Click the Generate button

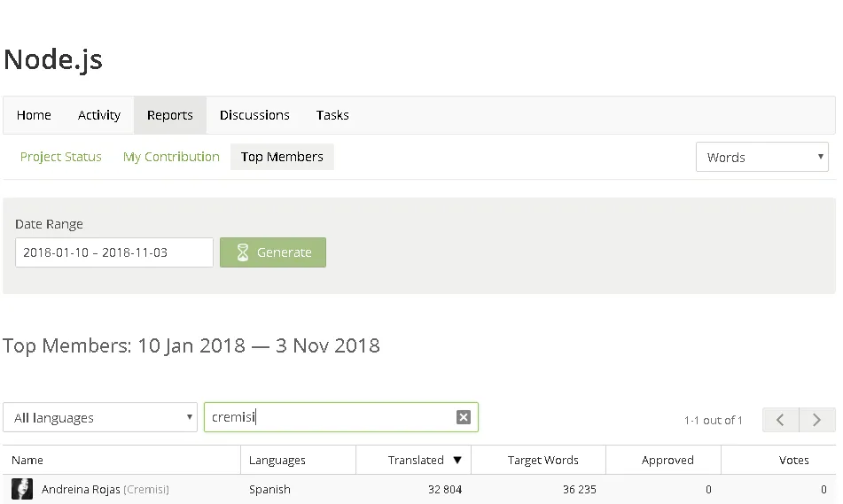[272, 252]
